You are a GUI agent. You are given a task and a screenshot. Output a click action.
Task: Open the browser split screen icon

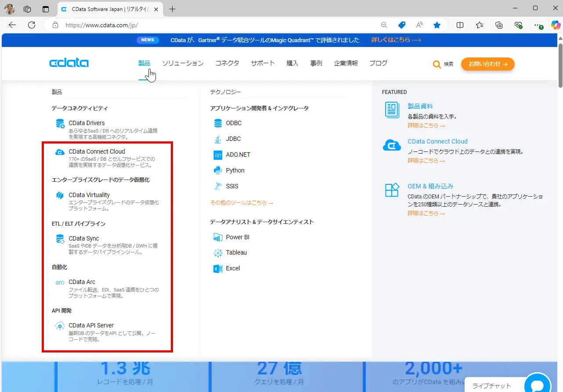(x=460, y=25)
